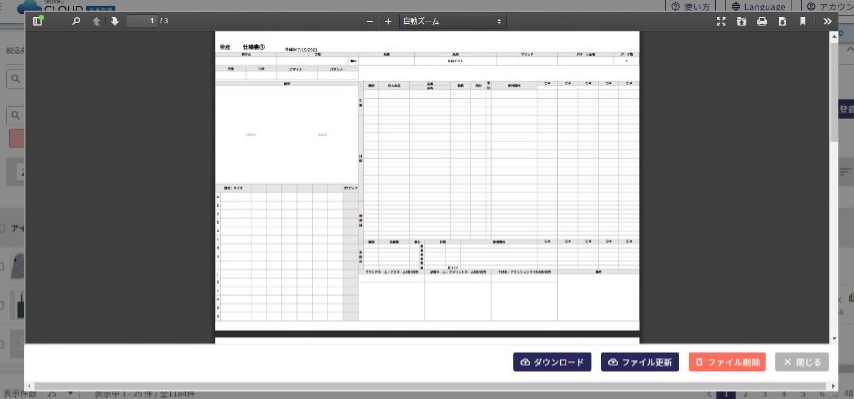
Task: Click the ダウンロード button
Action: [x=552, y=362]
